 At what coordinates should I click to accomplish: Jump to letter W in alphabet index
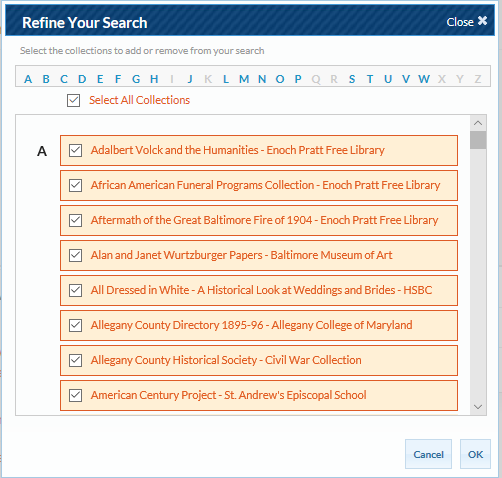424,79
